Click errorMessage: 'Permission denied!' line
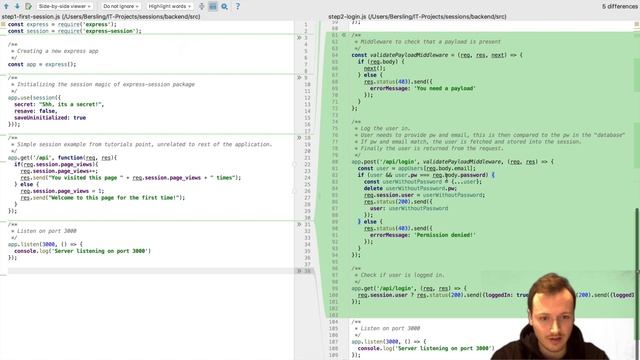The image size is (640, 360). click(x=422, y=235)
